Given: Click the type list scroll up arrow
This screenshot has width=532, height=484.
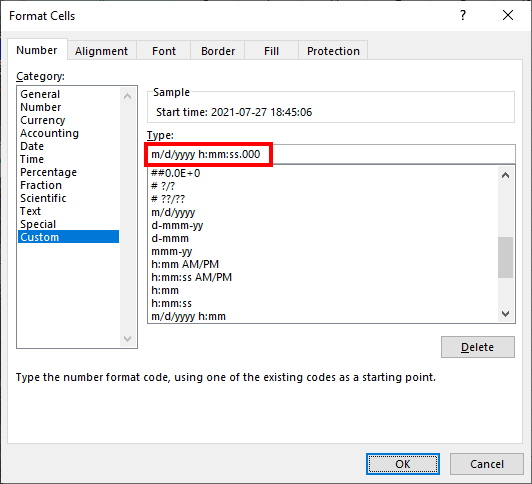Looking at the screenshot, I should (x=506, y=175).
